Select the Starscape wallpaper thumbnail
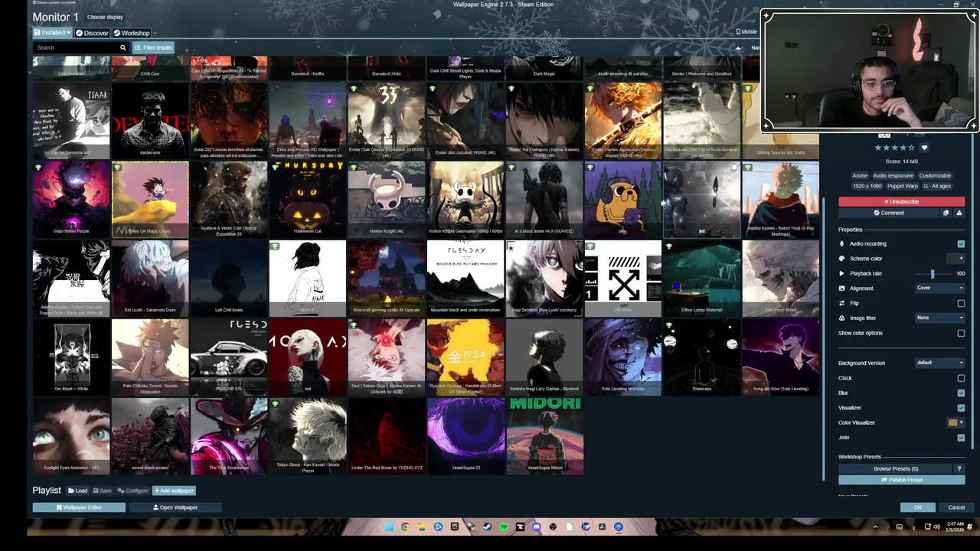980x551 pixels. point(701,356)
